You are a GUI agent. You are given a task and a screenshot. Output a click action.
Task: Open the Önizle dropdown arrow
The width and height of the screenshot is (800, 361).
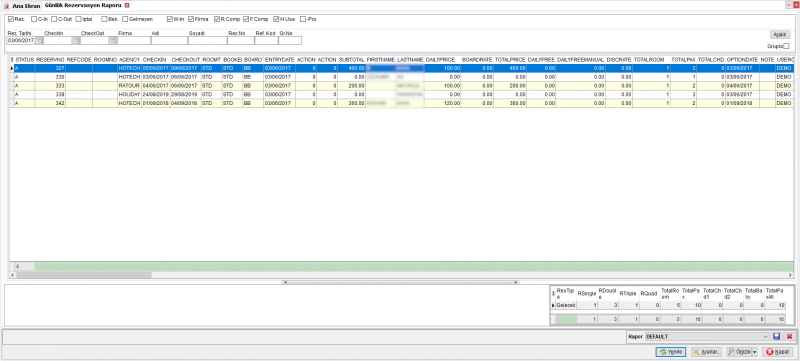coord(755,352)
